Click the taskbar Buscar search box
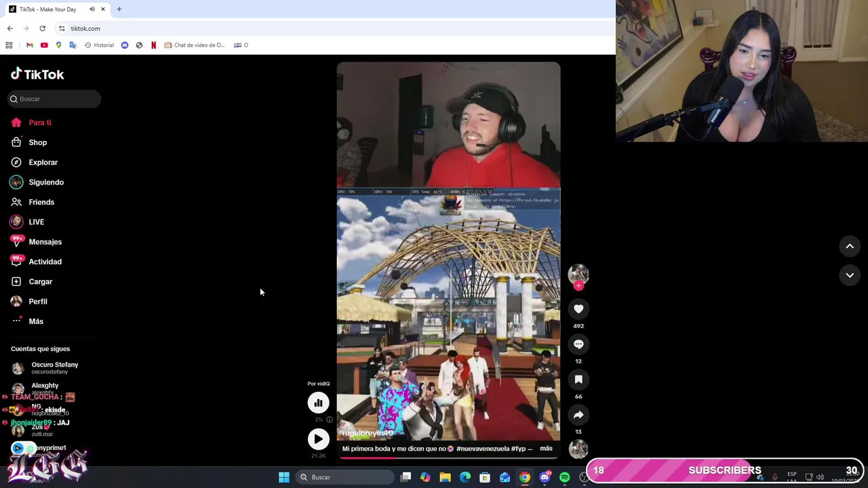Image resolution: width=868 pixels, height=488 pixels. tap(346, 477)
